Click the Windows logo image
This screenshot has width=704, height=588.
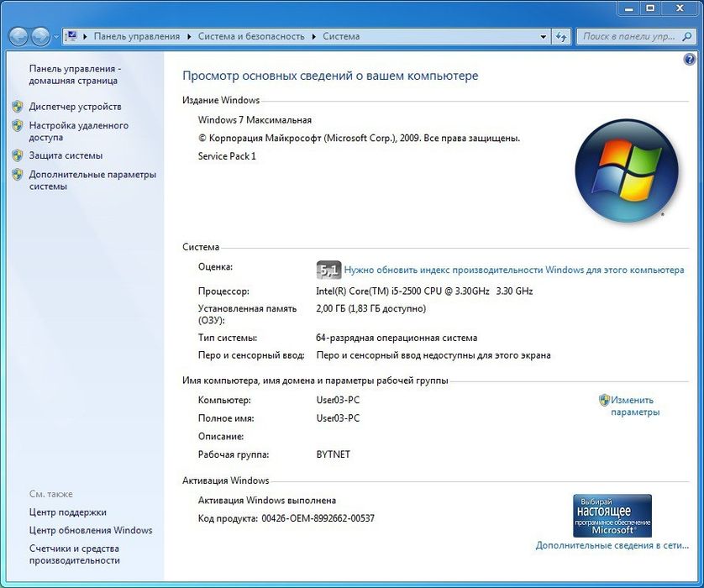point(627,171)
